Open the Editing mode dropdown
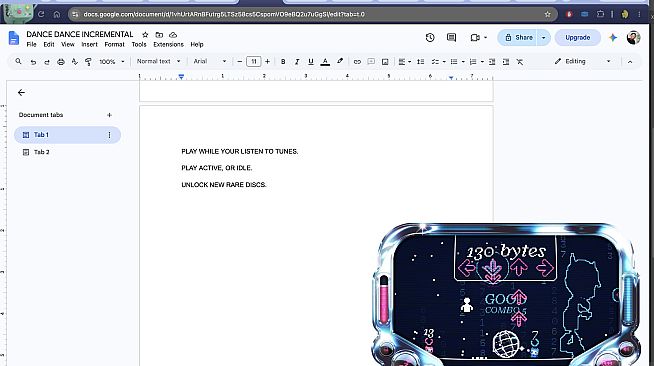 tap(583, 61)
